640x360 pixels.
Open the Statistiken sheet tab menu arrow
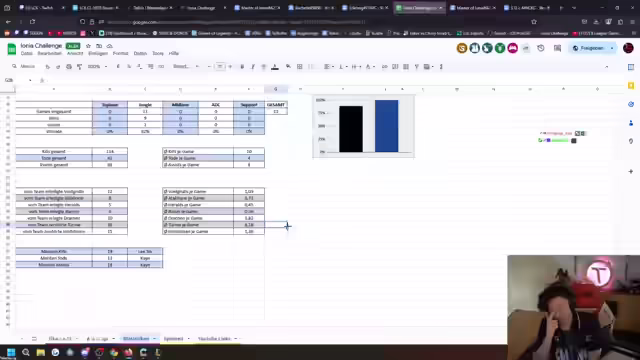point(155,339)
